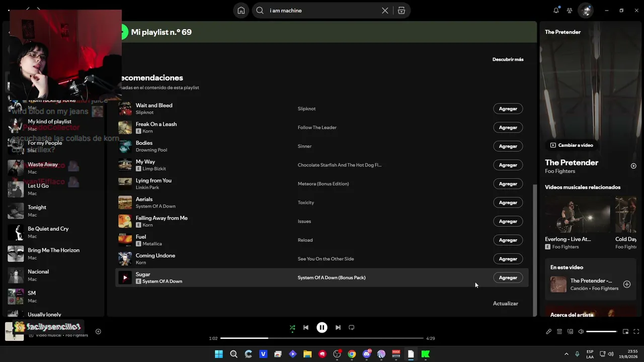Clear the 'i am machine' search text
The height and width of the screenshot is (362, 644).
[385, 11]
